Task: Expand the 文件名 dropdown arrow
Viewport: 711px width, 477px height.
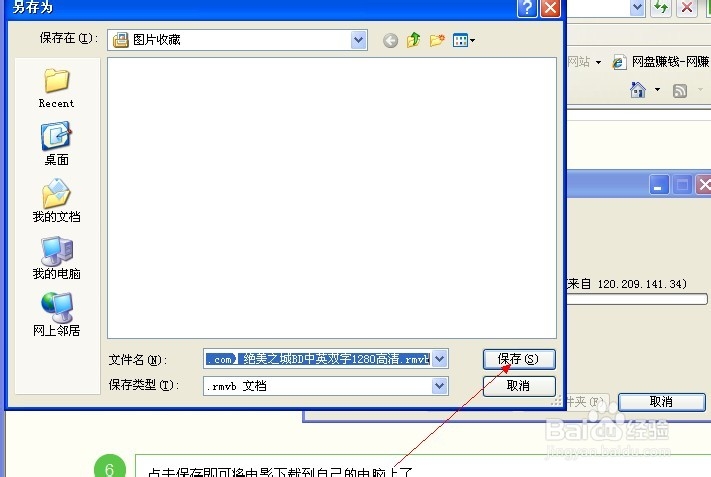Action: [439, 359]
